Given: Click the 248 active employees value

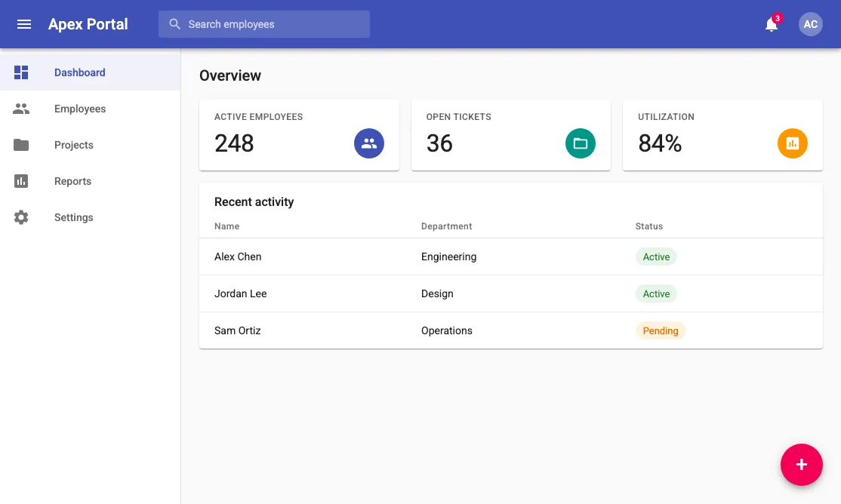Looking at the screenshot, I should (x=234, y=143).
